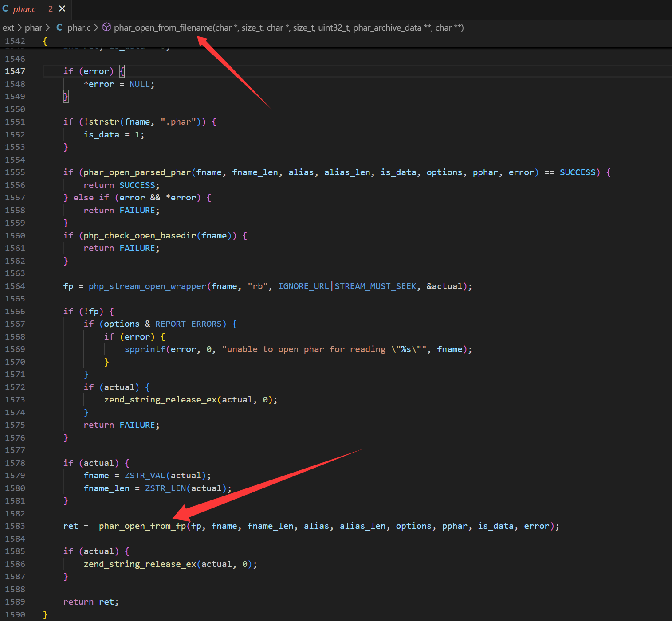Viewport: 672px width, 621px height.
Task: Click the C language icon in the breadcrumb
Action: 59,27
